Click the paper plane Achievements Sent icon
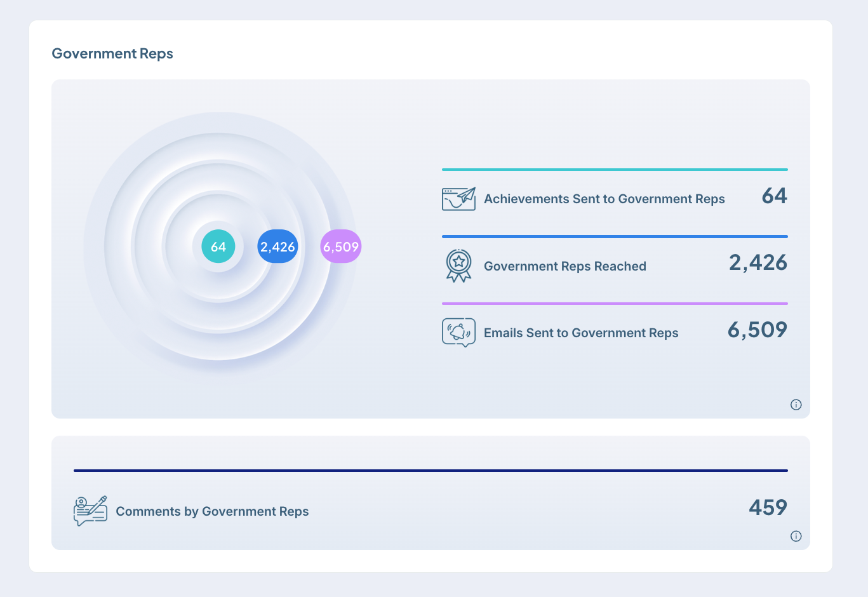The image size is (868, 597). [458, 199]
